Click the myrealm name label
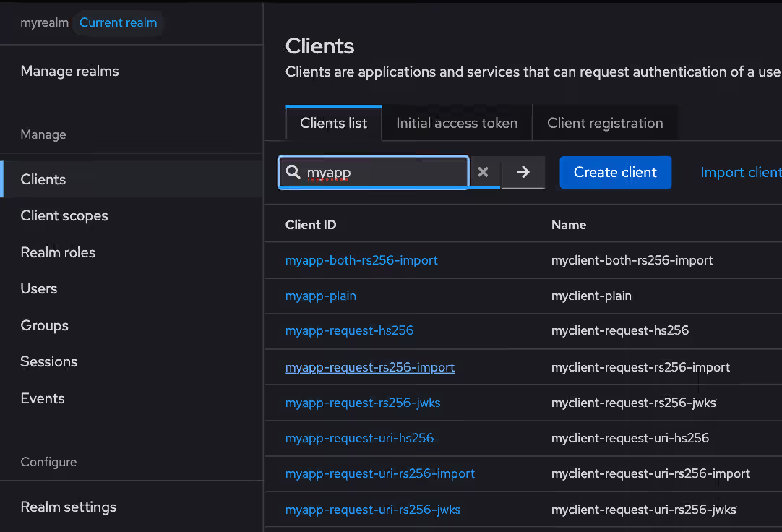Viewport: 782px width, 532px height. click(44, 23)
